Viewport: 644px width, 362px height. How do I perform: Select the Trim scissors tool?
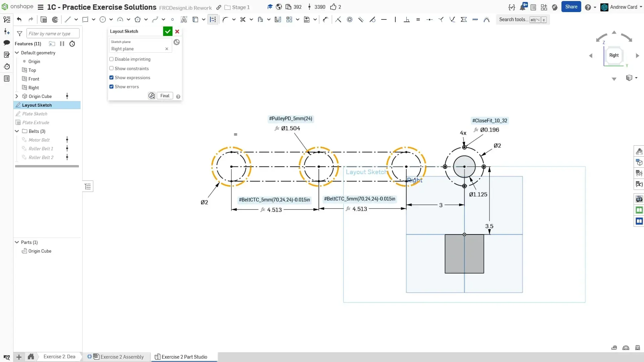(x=243, y=19)
